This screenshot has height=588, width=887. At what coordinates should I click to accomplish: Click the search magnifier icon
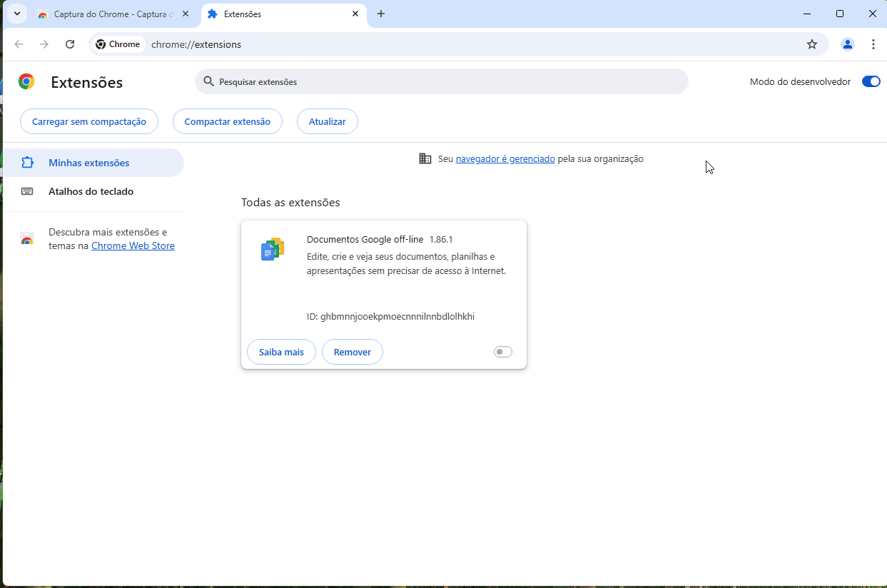(x=208, y=81)
